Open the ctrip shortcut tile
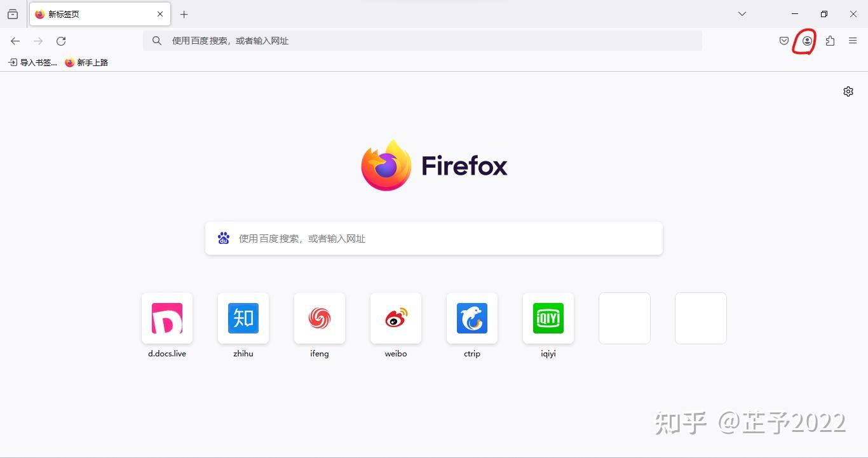This screenshot has height=458, width=868. point(471,318)
